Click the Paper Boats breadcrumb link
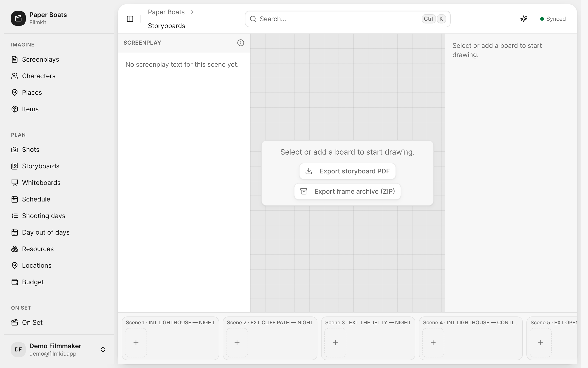Image resolution: width=588 pixels, height=368 pixels. point(166,12)
